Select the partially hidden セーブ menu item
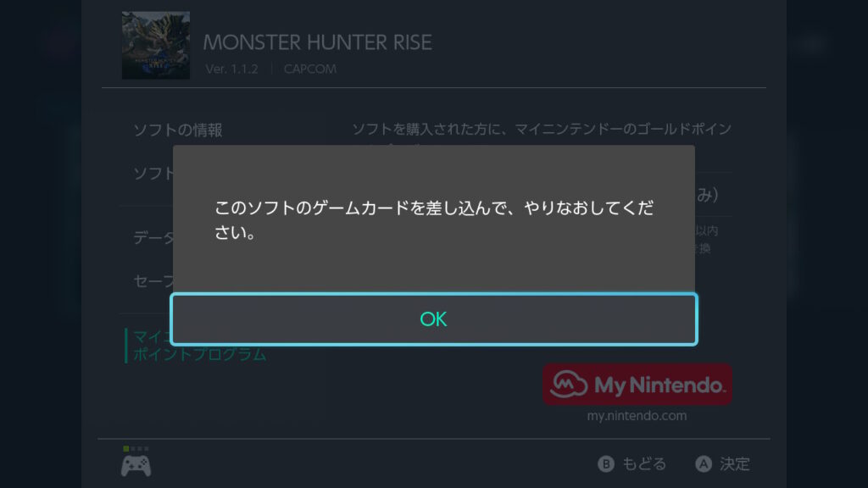The width and height of the screenshot is (868, 488). [x=153, y=281]
